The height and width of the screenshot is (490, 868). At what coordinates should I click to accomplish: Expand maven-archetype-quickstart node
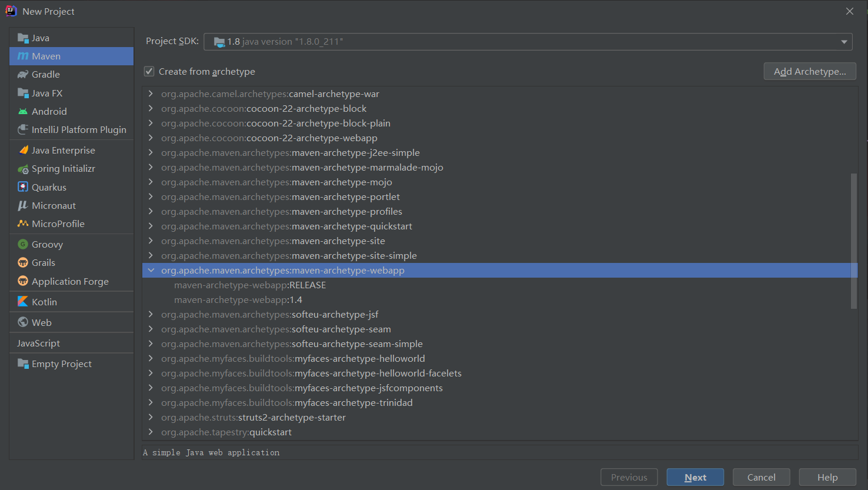[151, 226]
